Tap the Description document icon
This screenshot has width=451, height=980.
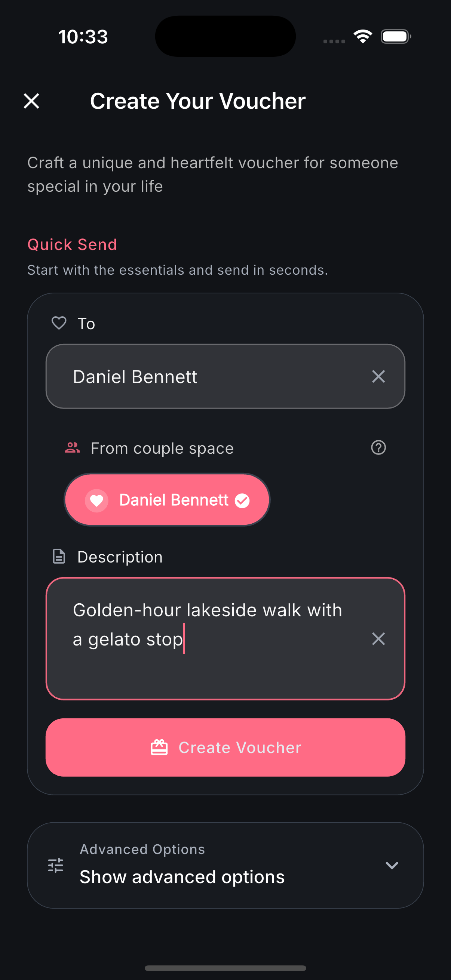click(59, 557)
